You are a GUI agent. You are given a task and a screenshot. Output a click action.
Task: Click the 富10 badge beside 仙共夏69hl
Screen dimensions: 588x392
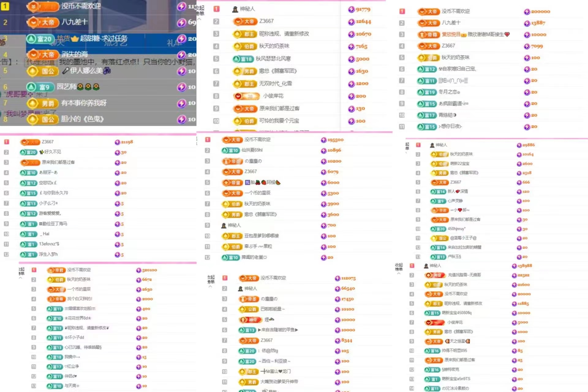point(231,150)
